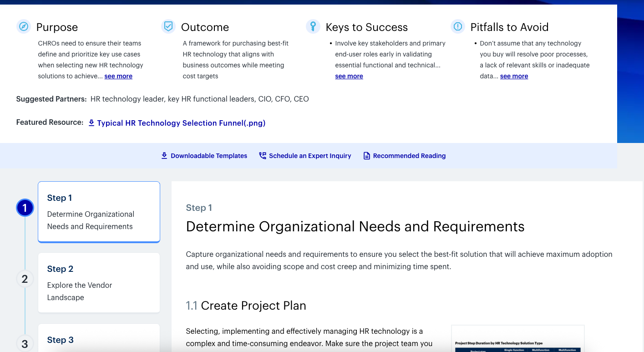This screenshot has width=644, height=352.
Task: Click the Downloadable Templates download icon
Action: (x=164, y=156)
